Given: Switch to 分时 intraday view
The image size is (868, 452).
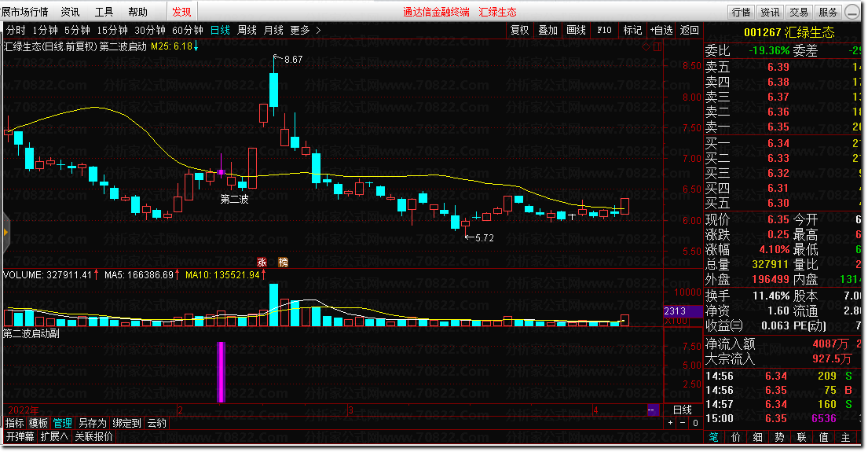Looking at the screenshot, I should click(16, 30).
